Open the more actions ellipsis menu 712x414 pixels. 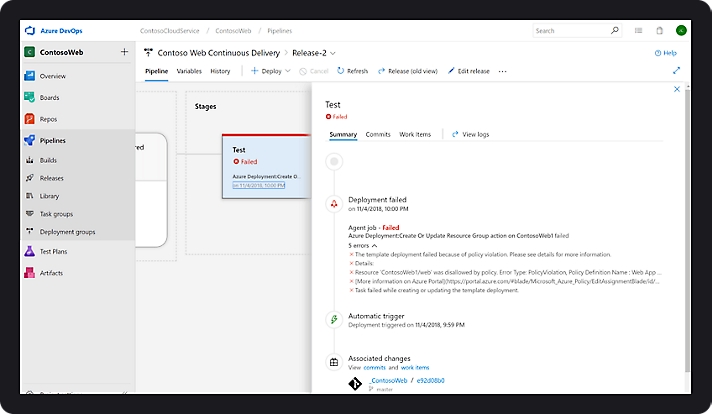coord(502,71)
